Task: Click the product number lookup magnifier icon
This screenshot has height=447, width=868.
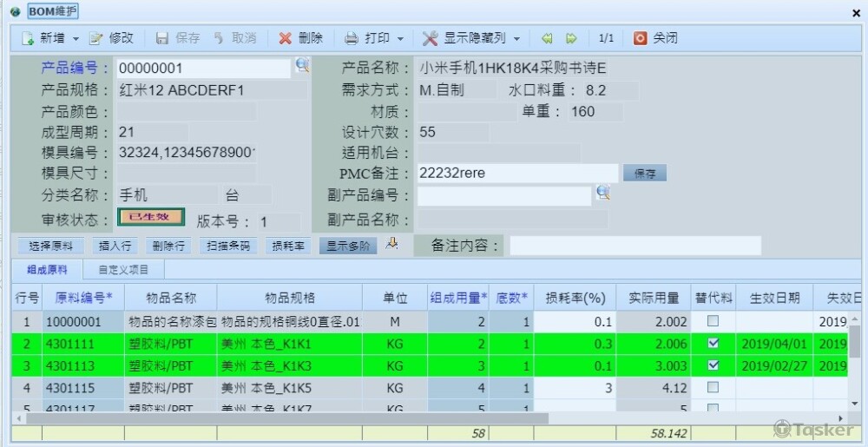Action: (x=302, y=65)
